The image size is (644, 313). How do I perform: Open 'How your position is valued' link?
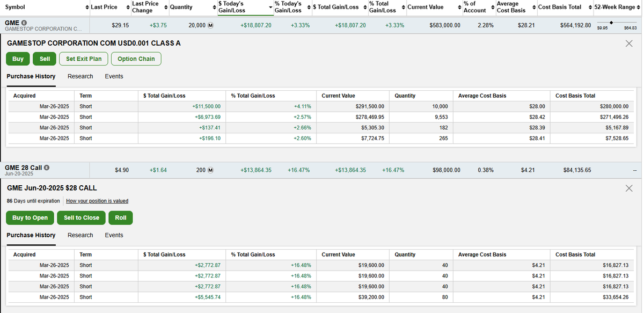[97, 201]
